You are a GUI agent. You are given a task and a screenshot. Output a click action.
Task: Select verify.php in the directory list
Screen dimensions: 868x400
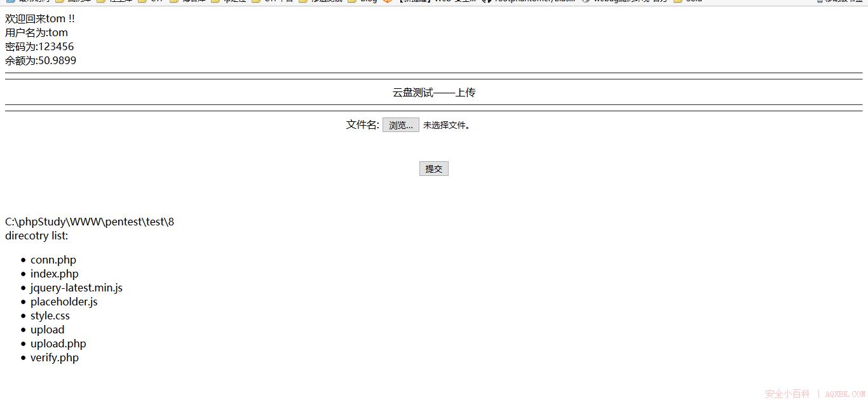(55, 358)
